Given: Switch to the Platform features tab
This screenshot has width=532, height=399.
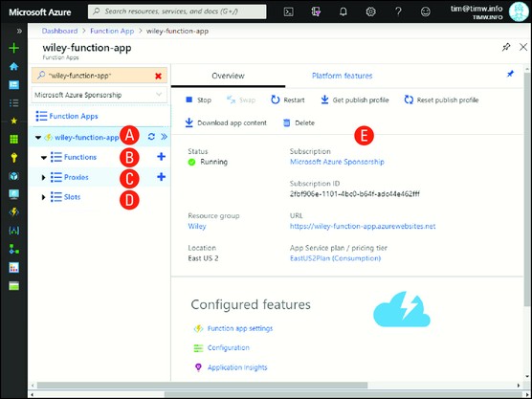Looking at the screenshot, I should pyautogui.click(x=342, y=76).
